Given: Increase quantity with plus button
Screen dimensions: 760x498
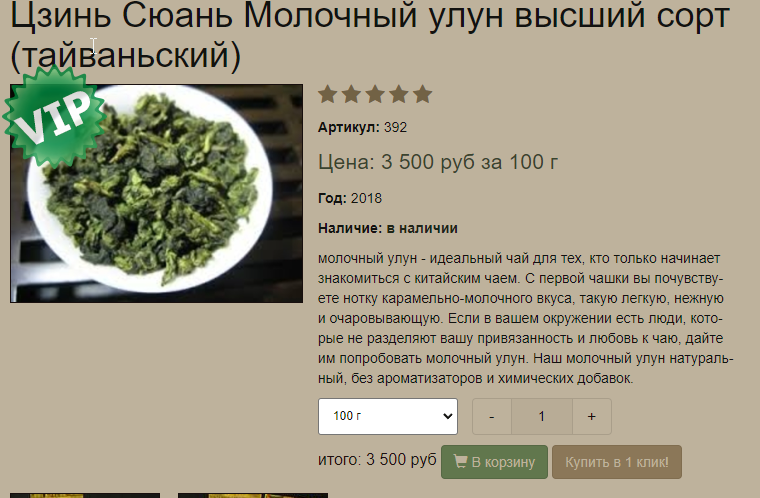Looking at the screenshot, I should pyautogui.click(x=592, y=417).
